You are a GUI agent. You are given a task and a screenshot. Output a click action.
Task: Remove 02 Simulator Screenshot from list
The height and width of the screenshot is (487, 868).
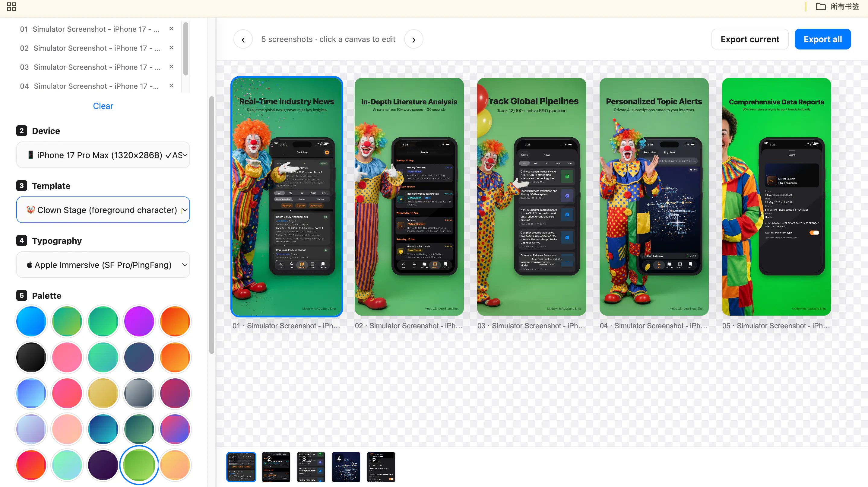tap(171, 47)
